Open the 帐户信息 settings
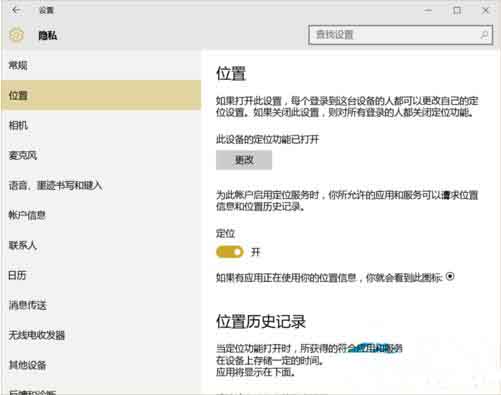This screenshot has width=501, height=395. (x=101, y=215)
